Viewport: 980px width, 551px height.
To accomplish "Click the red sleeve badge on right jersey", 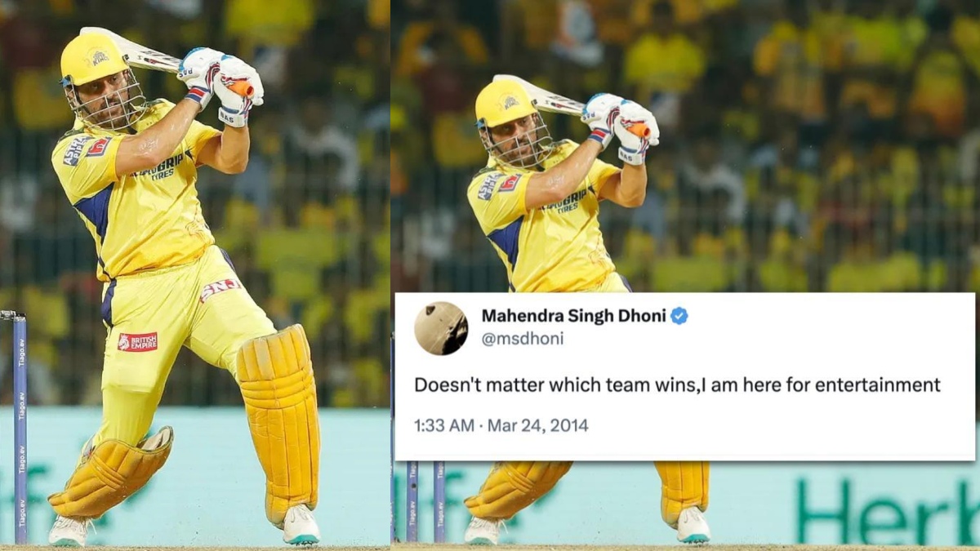I will tap(510, 183).
